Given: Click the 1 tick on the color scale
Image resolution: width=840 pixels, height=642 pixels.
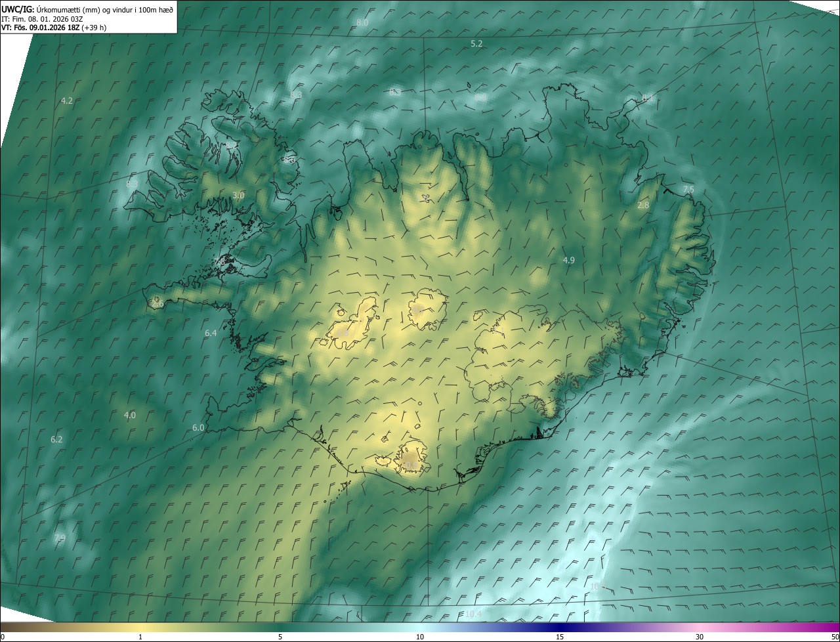Looking at the screenshot, I should [x=140, y=637].
